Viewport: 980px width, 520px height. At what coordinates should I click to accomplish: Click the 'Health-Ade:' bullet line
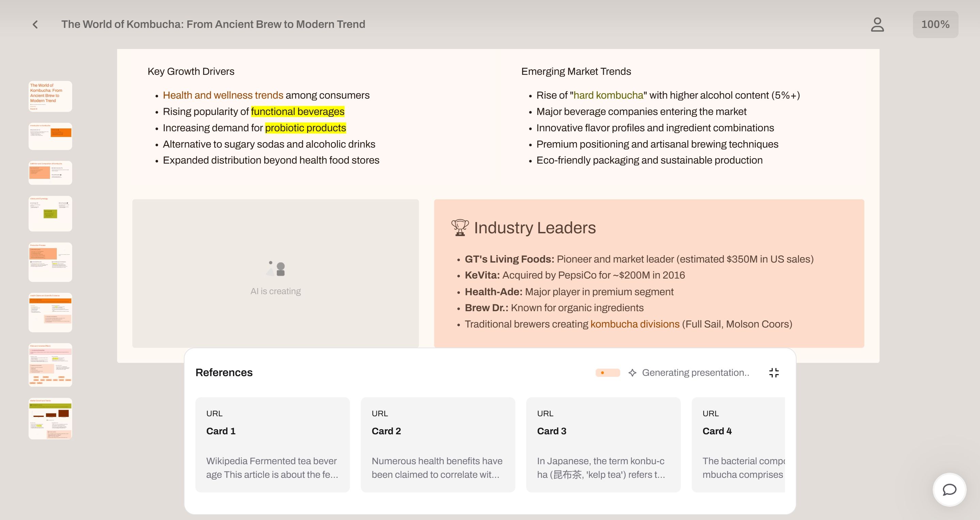click(x=569, y=292)
